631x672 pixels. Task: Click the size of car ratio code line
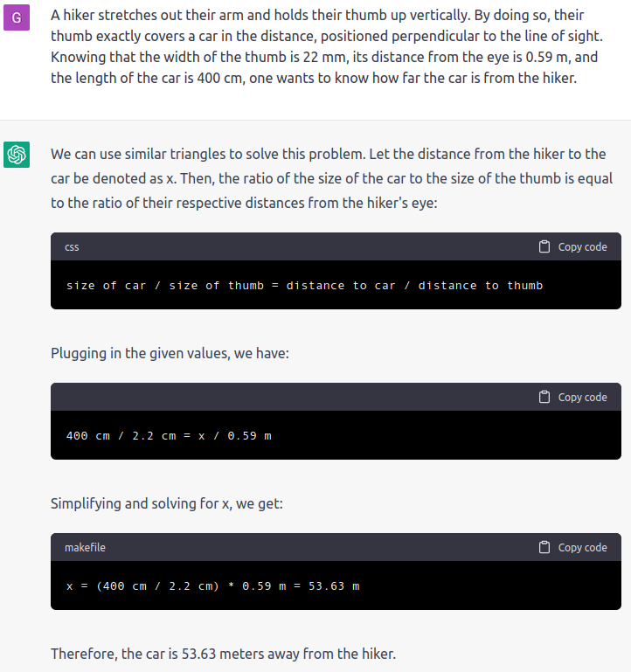(x=304, y=286)
